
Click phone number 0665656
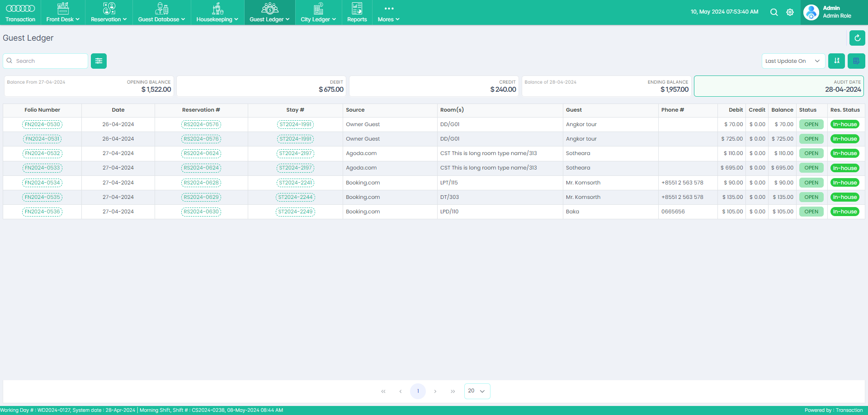[x=673, y=212]
